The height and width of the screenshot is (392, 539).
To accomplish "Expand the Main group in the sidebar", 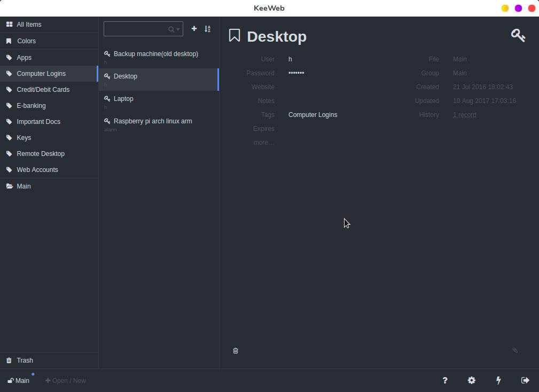I will [x=24, y=186].
